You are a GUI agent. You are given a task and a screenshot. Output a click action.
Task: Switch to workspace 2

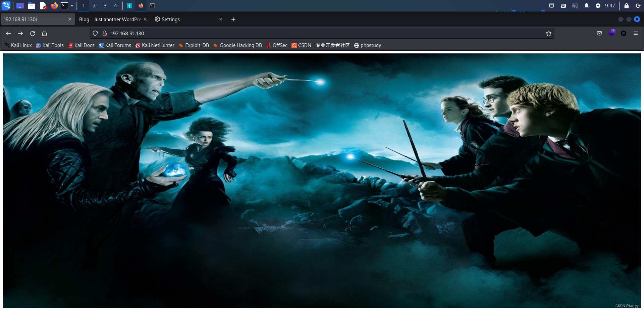tap(94, 6)
